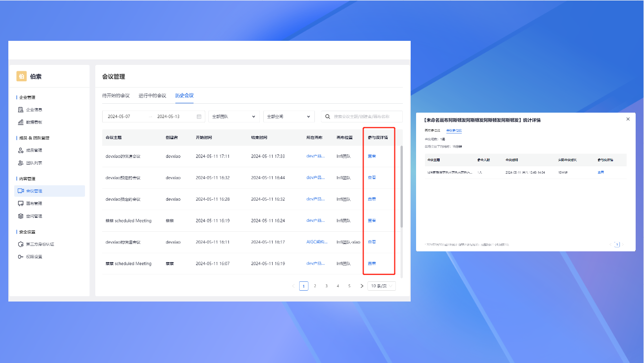
Task: Click 查看 for meeting starting 2024-05-11 16:32
Action: pyautogui.click(x=372, y=178)
